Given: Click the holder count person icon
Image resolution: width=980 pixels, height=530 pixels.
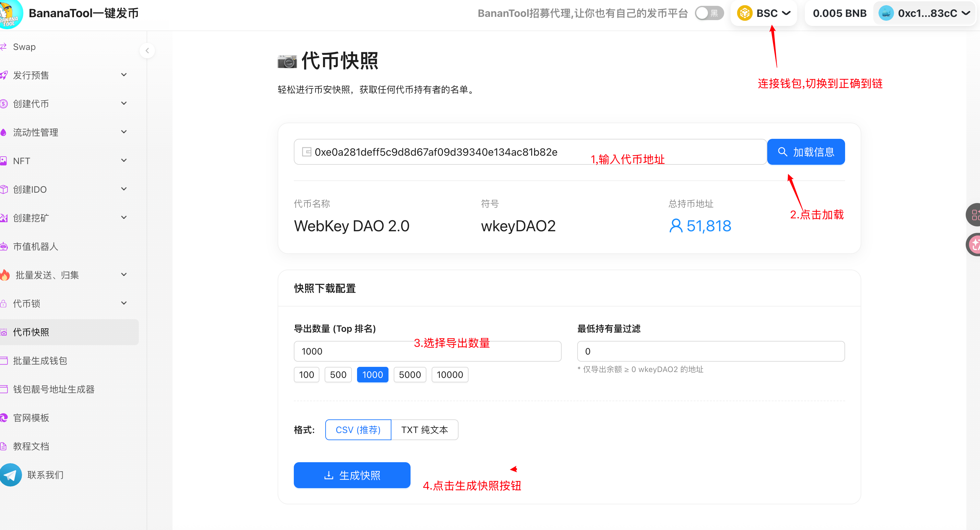Looking at the screenshot, I should pos(675,226).
